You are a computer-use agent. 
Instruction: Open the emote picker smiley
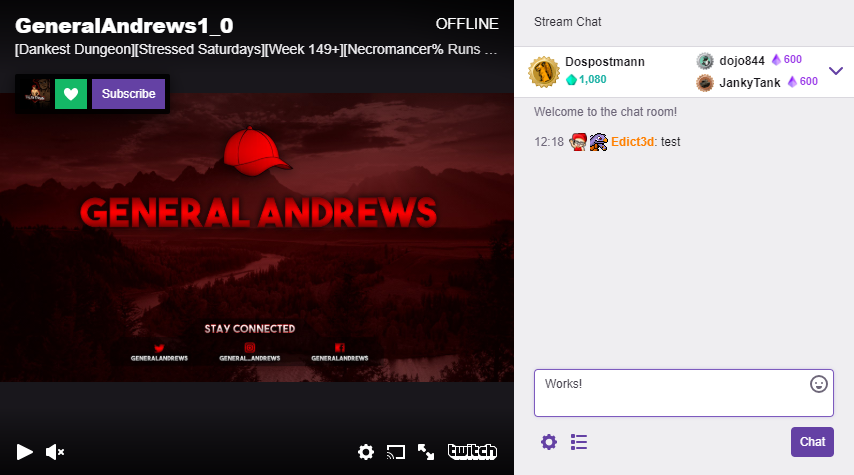click(819, 384)
